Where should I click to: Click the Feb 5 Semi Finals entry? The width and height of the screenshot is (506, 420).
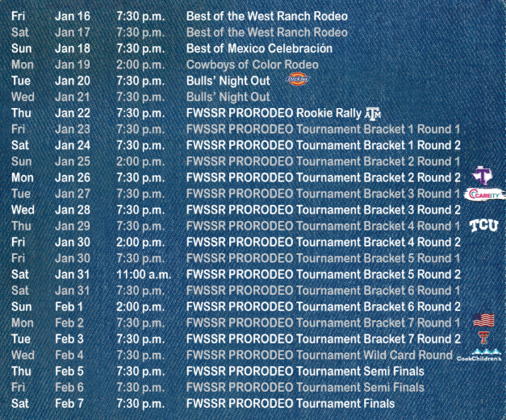coord(305,372)
